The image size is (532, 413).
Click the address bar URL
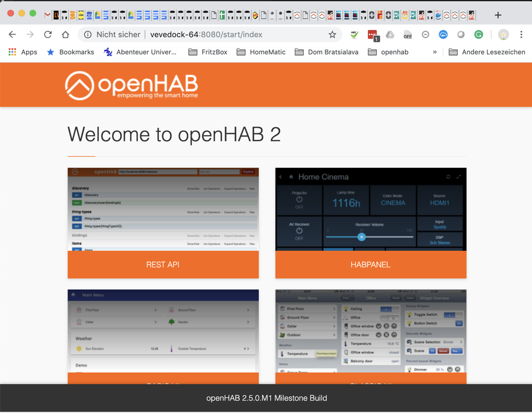206,34
